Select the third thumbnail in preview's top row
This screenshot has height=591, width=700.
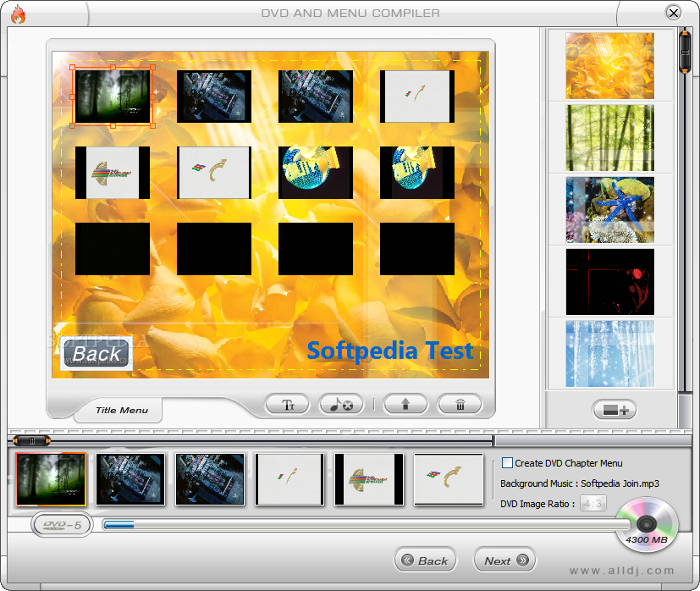pyautogui.click(x=316, y=96)
